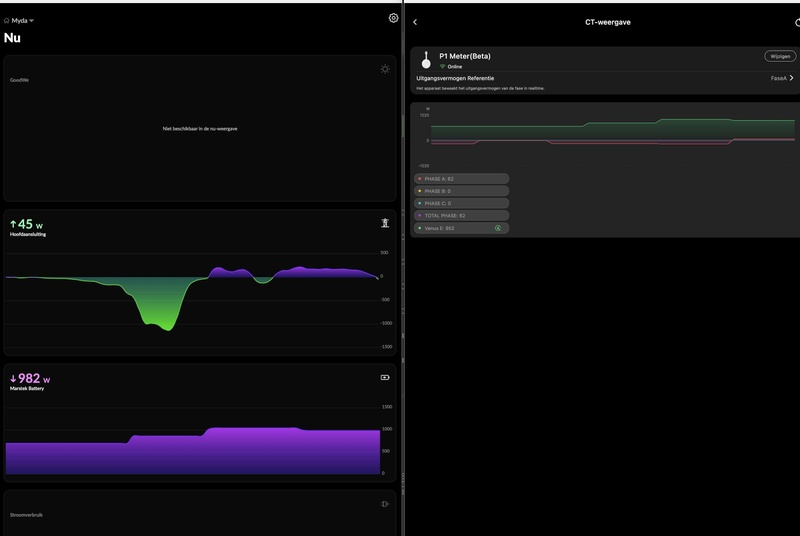The image size is (800, 536).
Task: Open Uitgangsvermogen Referentie FaseA chevron
Action: [791, 78]
